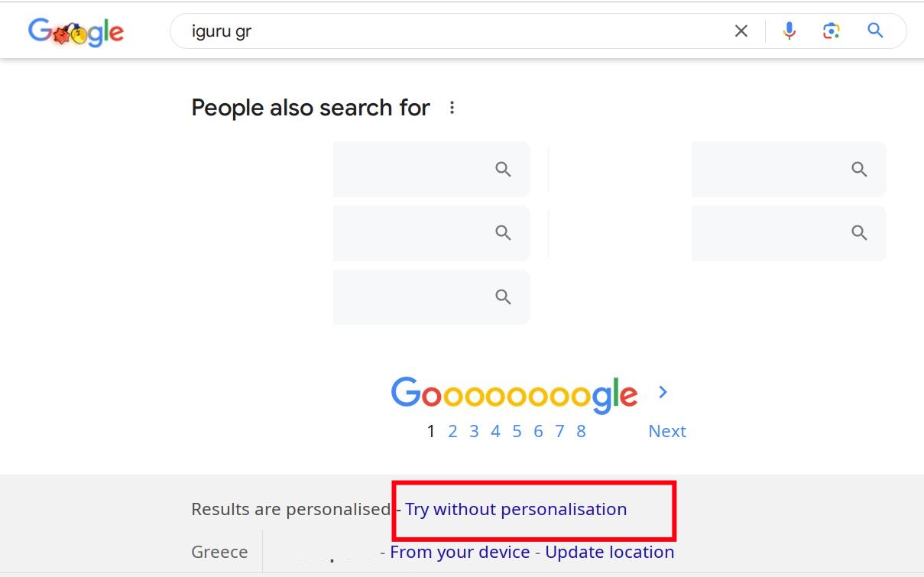This screenshot has width=924, height=577.
Task: Click the Next page link
Action: coord(667,432)
